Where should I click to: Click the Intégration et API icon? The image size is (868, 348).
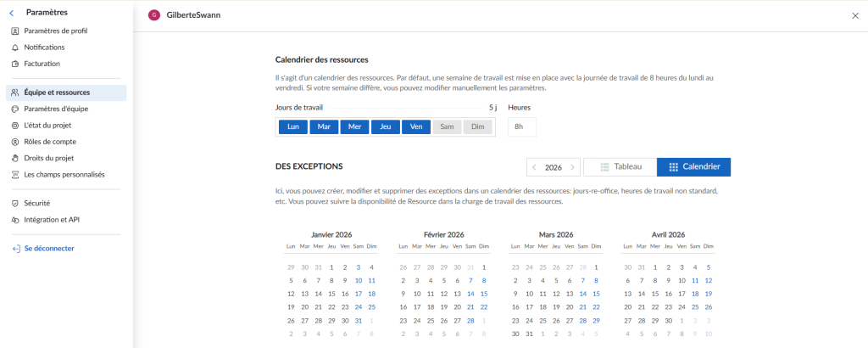click(x=15, y=220)
